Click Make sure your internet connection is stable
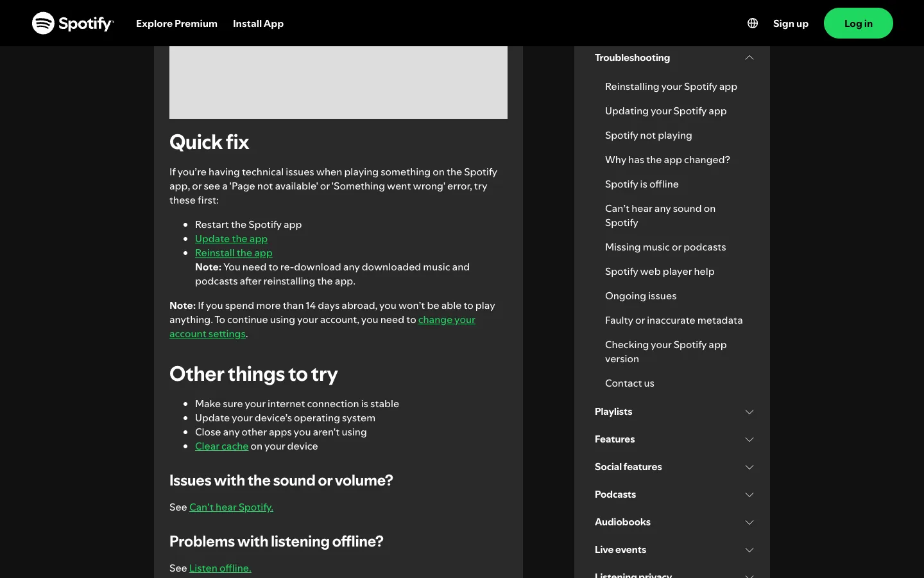 297,404
